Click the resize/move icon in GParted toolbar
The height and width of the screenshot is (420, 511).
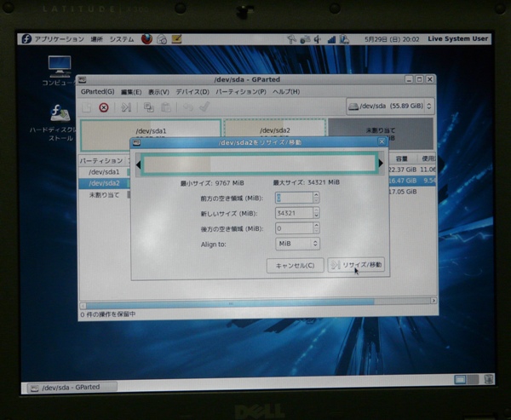pyautogui.click(x=126, y=107)
